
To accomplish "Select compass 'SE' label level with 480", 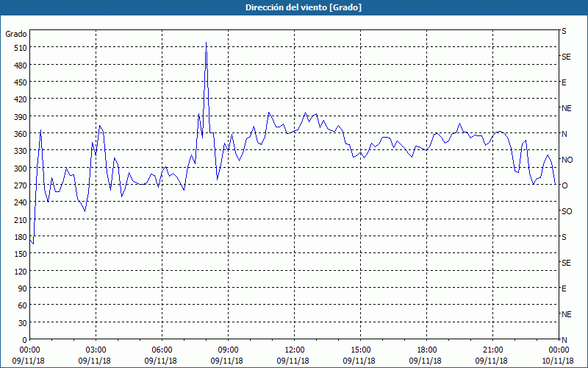I will click(x=566, y=57).
